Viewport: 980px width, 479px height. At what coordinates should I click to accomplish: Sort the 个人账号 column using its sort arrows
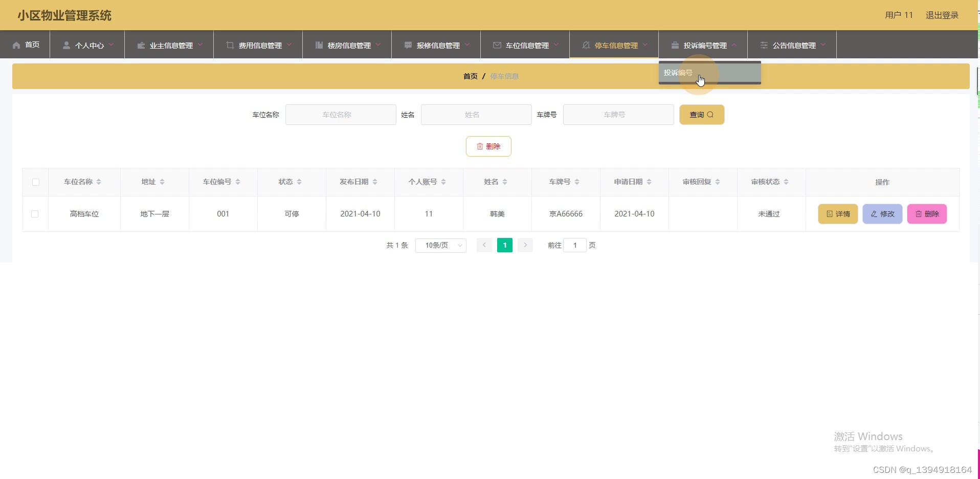443,182
